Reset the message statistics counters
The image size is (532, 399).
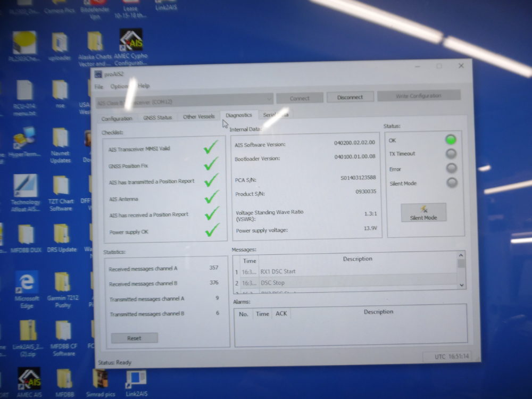(134, 338)
